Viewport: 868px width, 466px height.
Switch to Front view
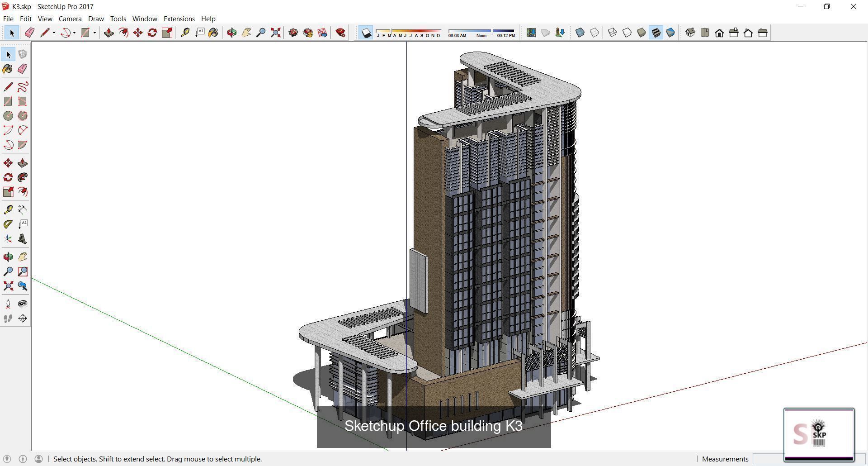[719, 33]
